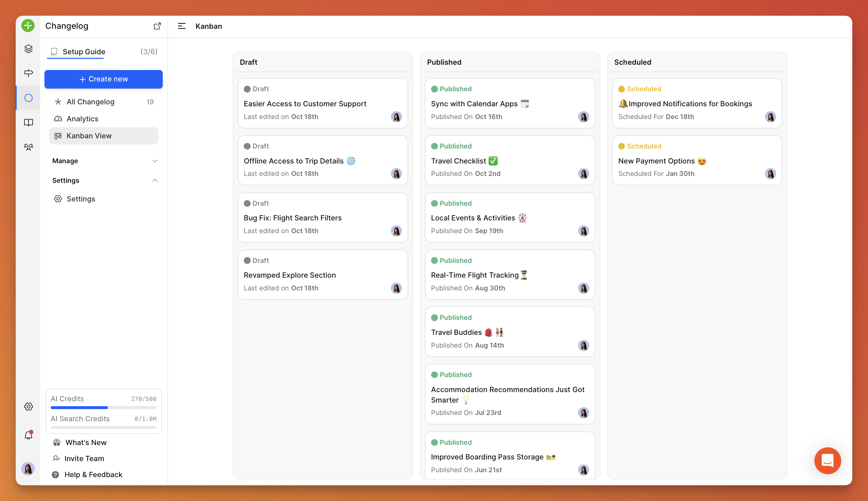Open What's New link

(x=86, y=442)
